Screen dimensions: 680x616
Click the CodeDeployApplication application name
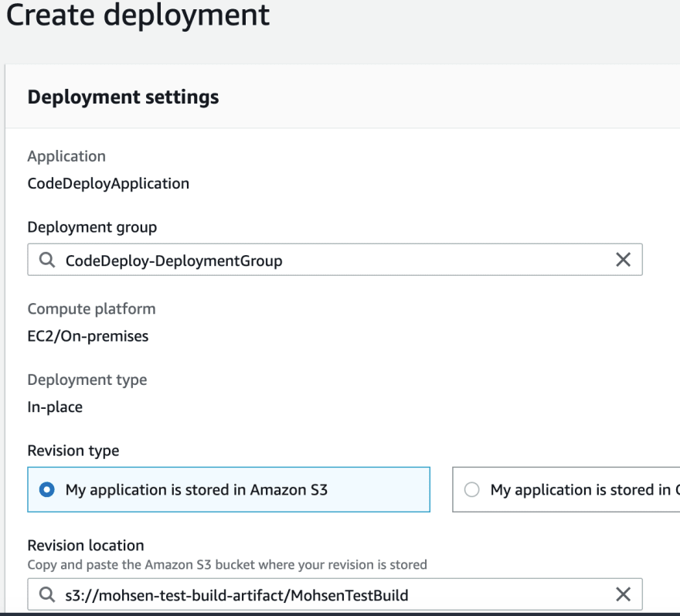[108, 183]
